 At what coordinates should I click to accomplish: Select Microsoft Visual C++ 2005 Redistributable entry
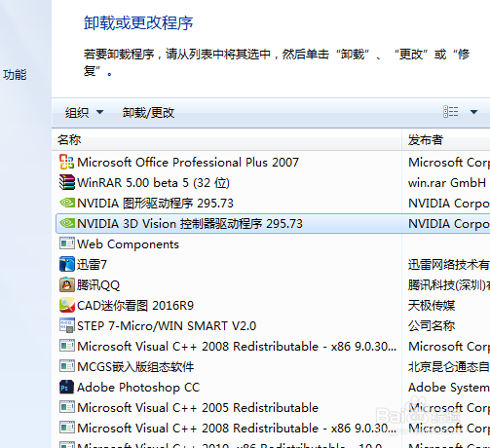tap(229, 408)
